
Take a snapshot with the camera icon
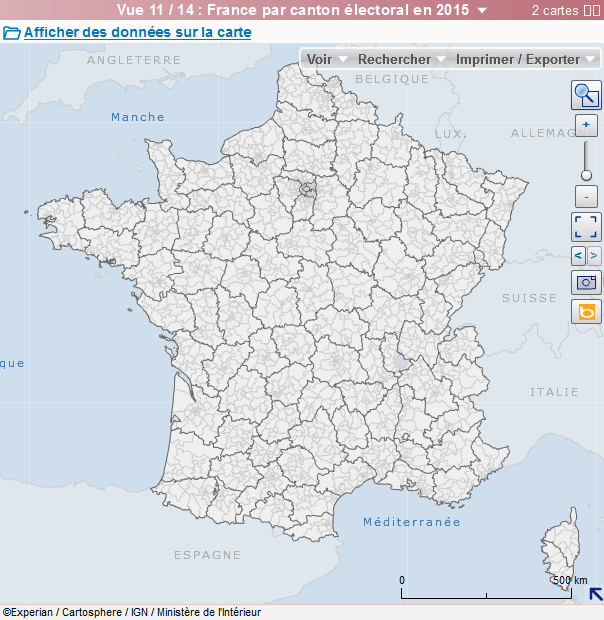586,283
